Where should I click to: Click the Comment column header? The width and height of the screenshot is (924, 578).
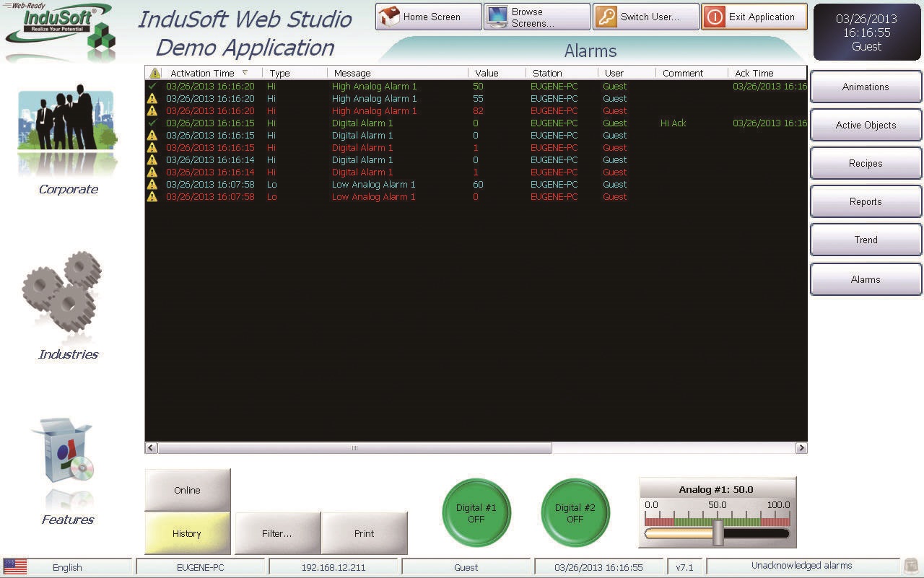click(x=692, y=73)
